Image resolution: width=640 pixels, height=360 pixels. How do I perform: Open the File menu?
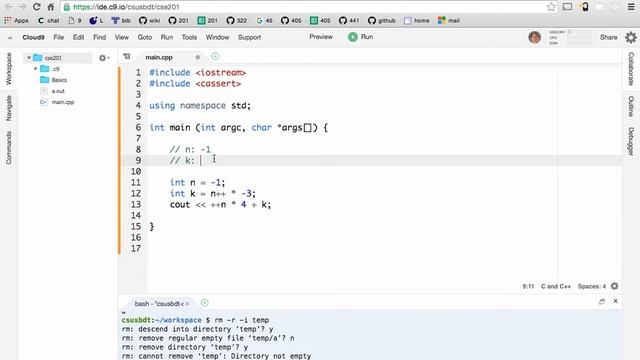[58, 37]
